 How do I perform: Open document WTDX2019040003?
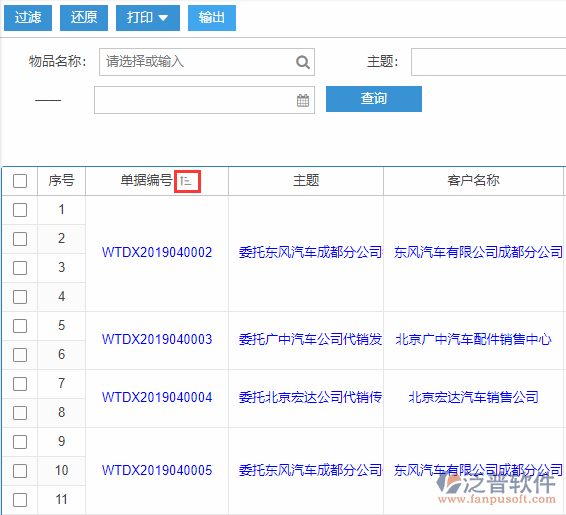coord(157,340)
